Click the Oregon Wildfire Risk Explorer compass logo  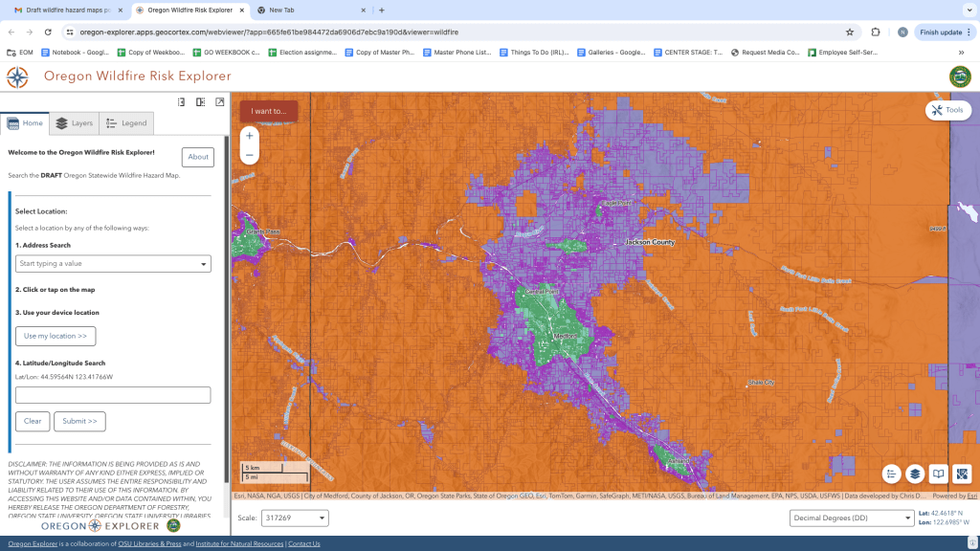coord(17,77)
